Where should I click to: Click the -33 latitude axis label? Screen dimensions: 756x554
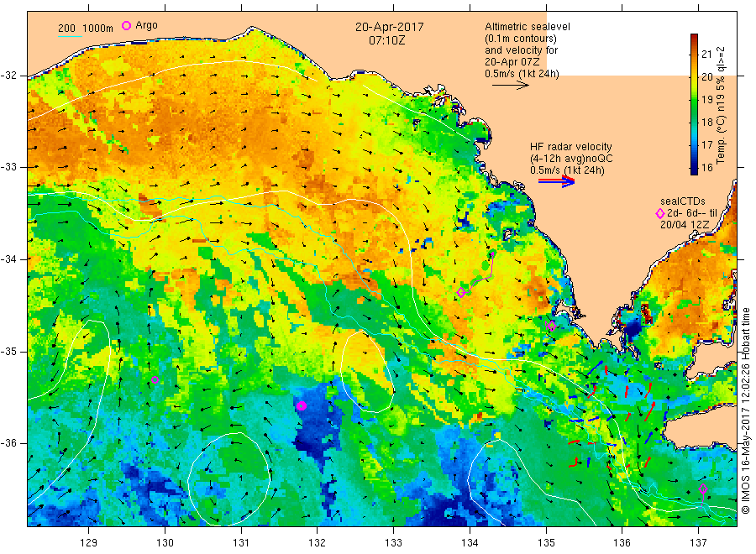pyautogui.click(x=8, y=167)
